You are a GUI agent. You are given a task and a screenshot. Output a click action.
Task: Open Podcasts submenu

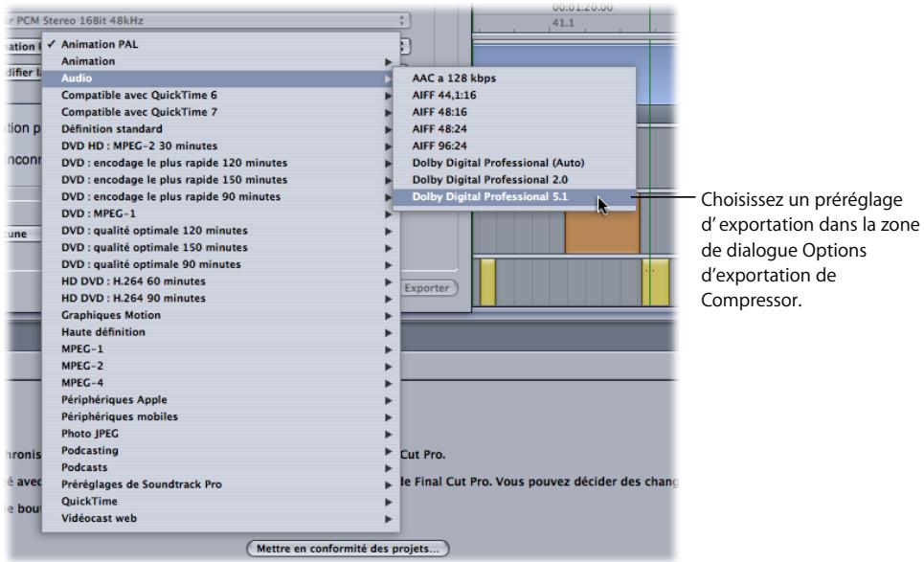221,468
